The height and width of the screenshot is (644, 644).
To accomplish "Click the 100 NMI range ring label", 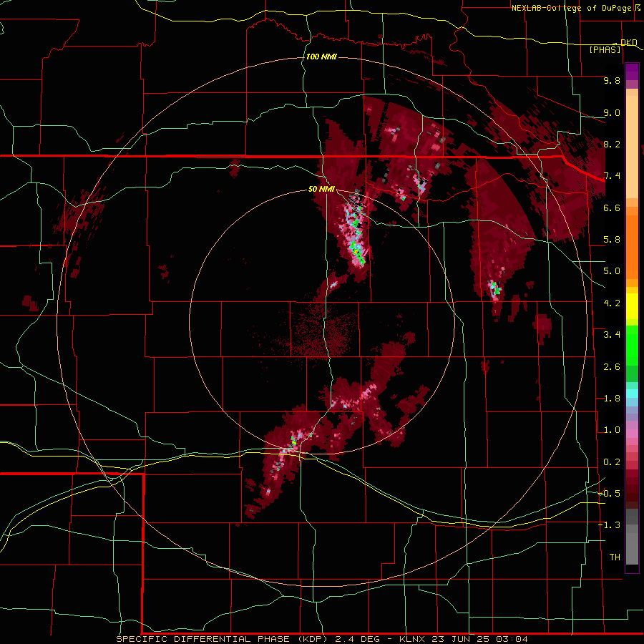I will click(321, 57).
